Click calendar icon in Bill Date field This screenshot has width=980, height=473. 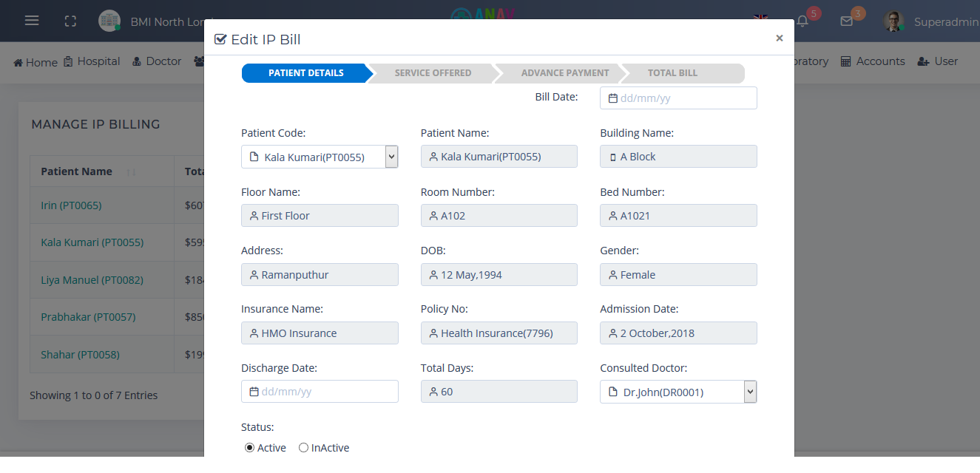pos(612,98)
